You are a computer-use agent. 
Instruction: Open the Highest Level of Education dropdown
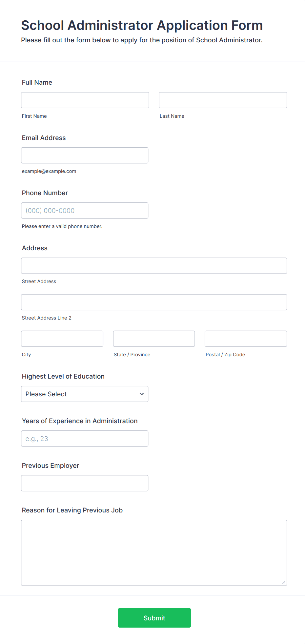tap(84, 394)
